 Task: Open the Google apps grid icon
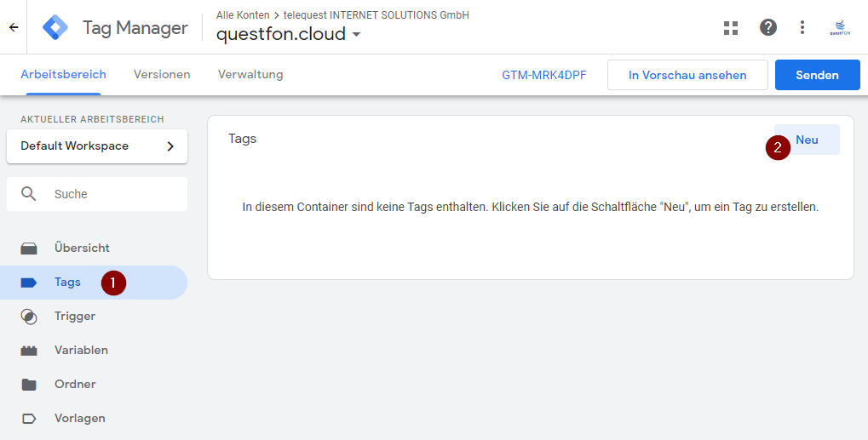[x=731, y=27]
